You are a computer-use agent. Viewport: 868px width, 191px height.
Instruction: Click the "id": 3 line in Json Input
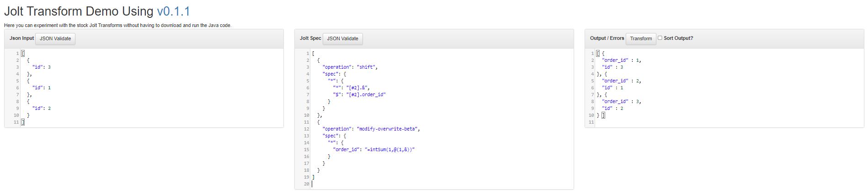pyautogui.click(x=41, y=67)
